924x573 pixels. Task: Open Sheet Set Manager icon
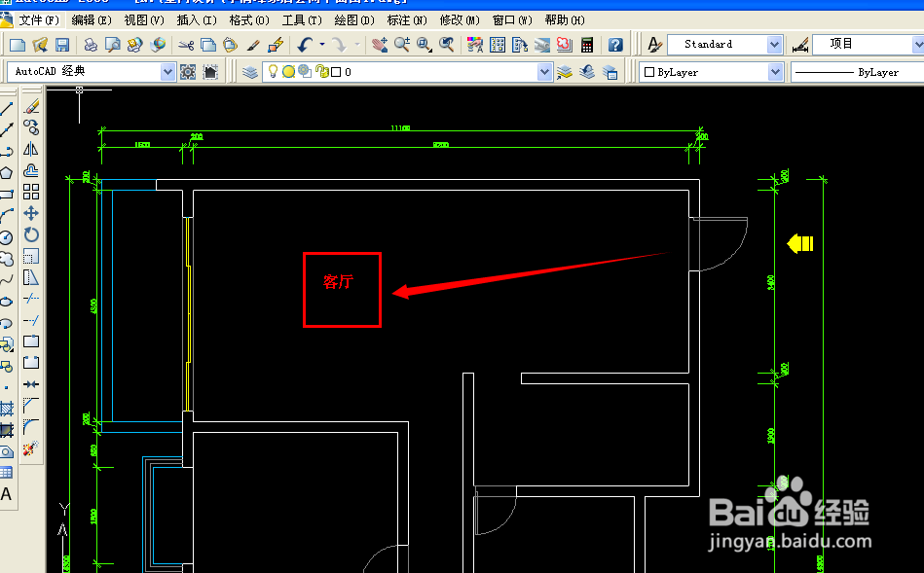click(x=542, y=45)
